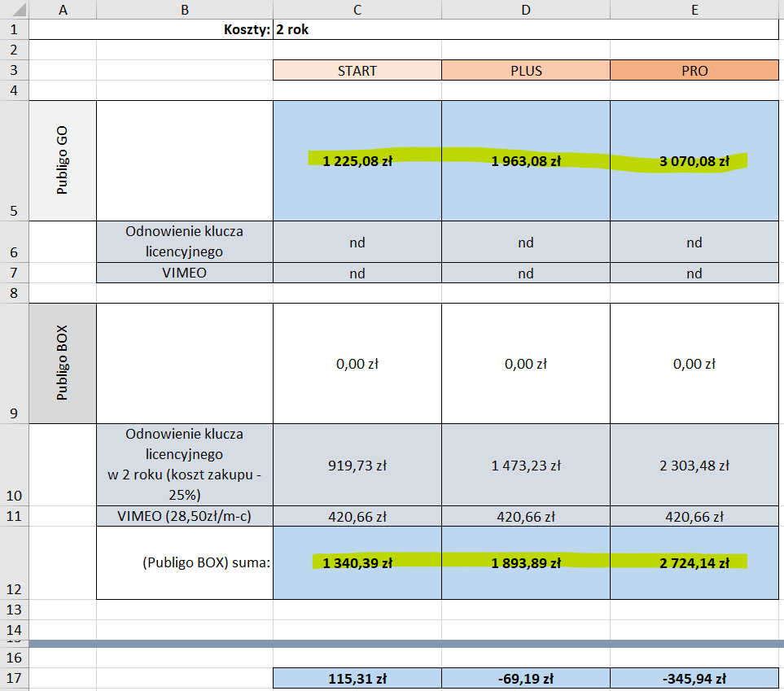
Task: Select row 17 header
Action: pyautogui.click(x=14, y=678)
